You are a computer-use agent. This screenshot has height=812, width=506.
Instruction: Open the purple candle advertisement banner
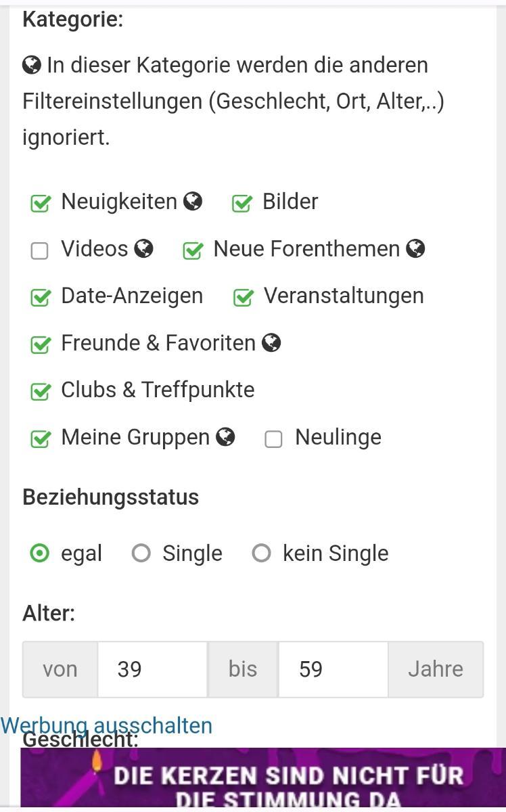coord(263,782)
